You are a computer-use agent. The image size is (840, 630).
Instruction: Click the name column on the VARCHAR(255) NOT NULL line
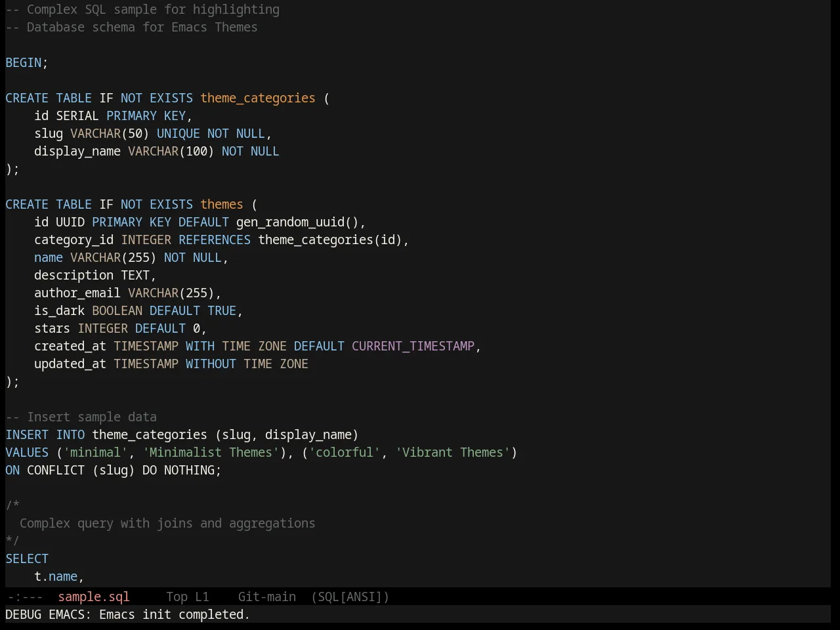[x=49, y=257]
